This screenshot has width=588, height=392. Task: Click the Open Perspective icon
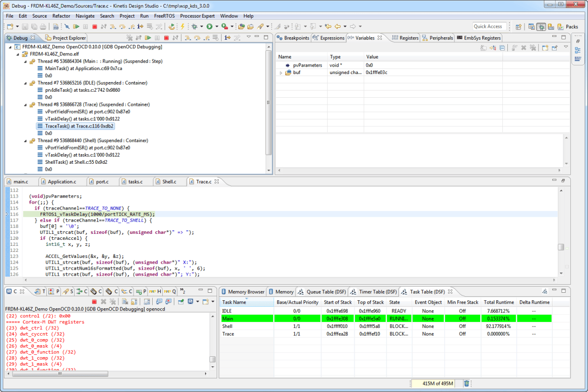518,27
